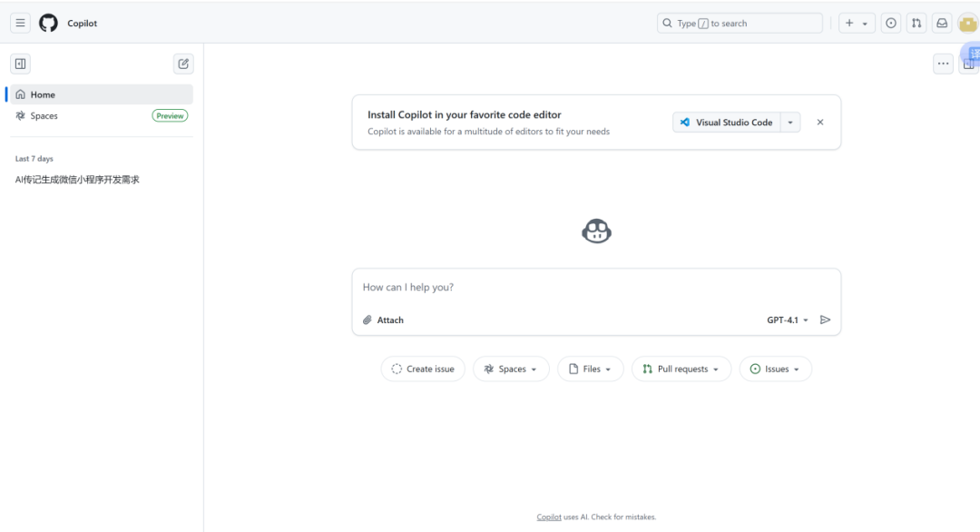The height and width of the screenshot is (532, 980).
Task: Open your issues from the header
Action: (x=891, y=23)
